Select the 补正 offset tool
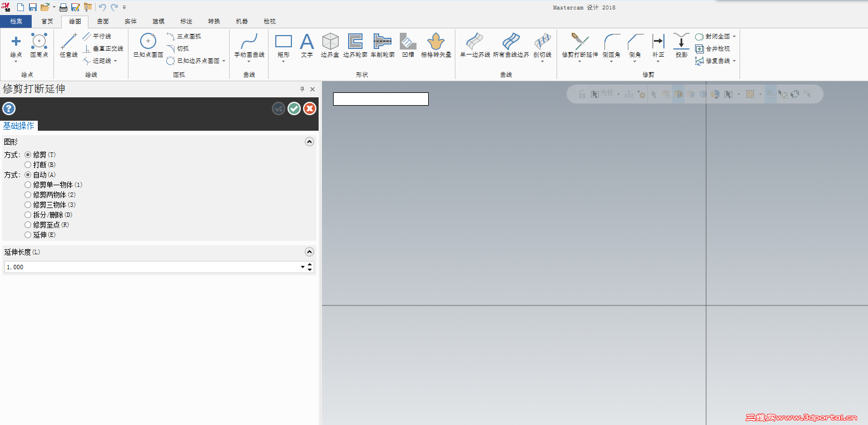The width and height of the screenshot is (868, 425). coord(658,46)
